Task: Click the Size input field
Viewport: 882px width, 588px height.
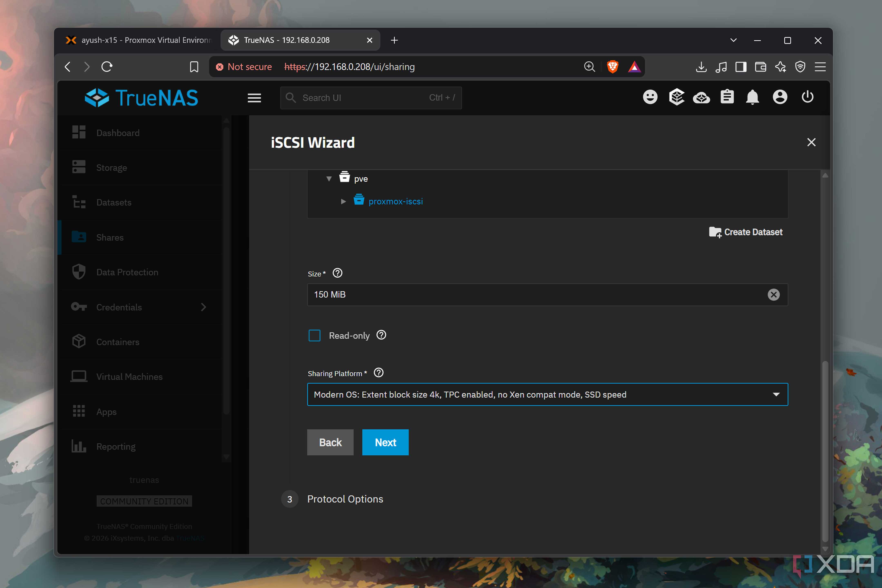Action: (548, 295)
